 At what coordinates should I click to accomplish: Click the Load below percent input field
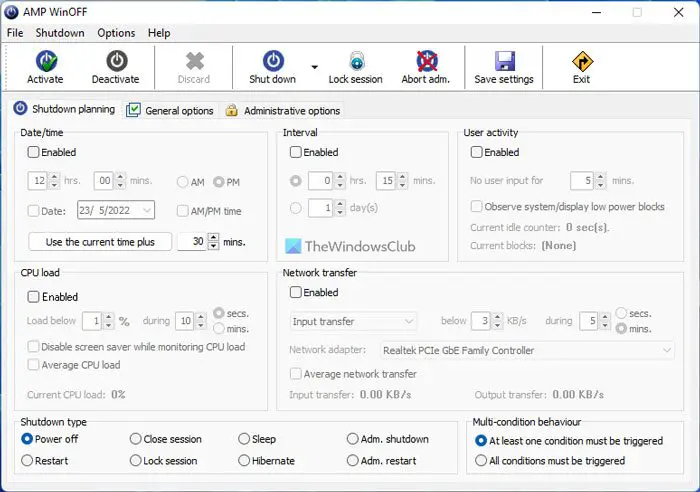point(92,321)
